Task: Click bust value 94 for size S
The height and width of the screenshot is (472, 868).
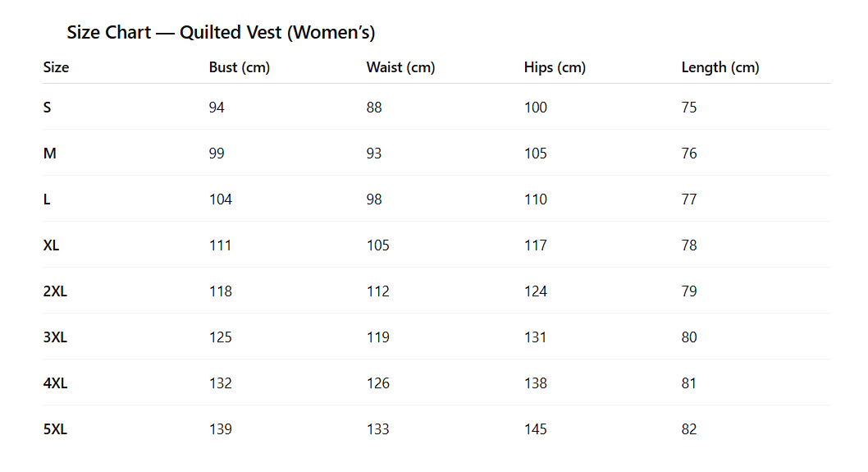Action: (x=217, y=108)
